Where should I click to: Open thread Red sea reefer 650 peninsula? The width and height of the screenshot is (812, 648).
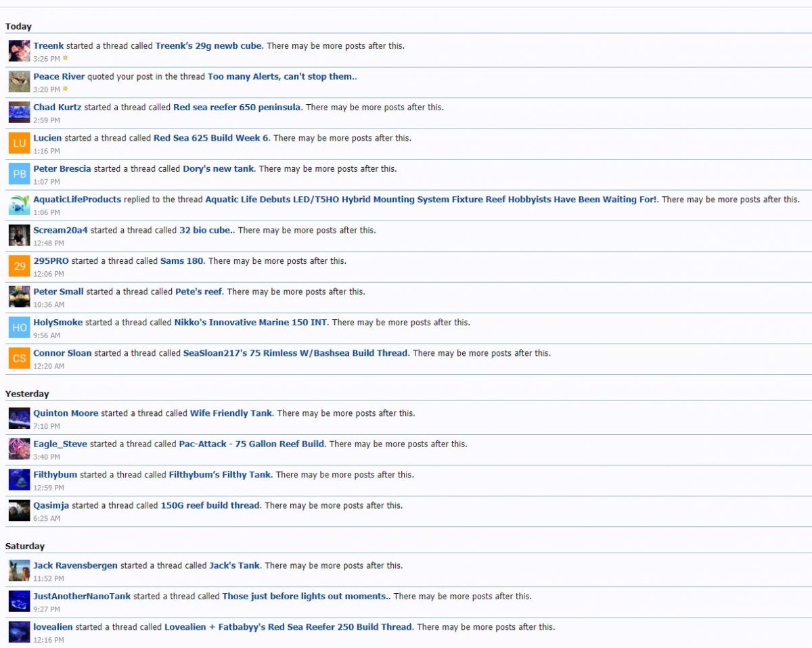(x=238, y=107)
